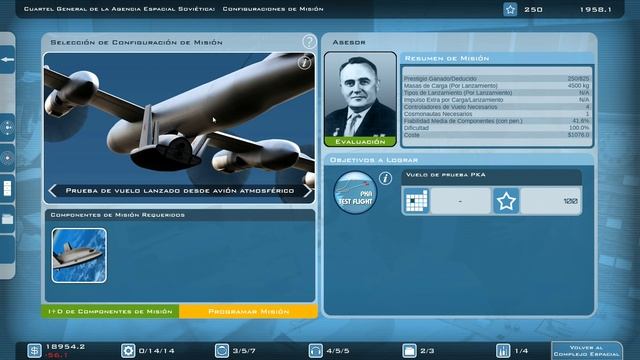
Task: Click the cosmonaut helmet icon in bottom bar
Action: coord(222,351)
